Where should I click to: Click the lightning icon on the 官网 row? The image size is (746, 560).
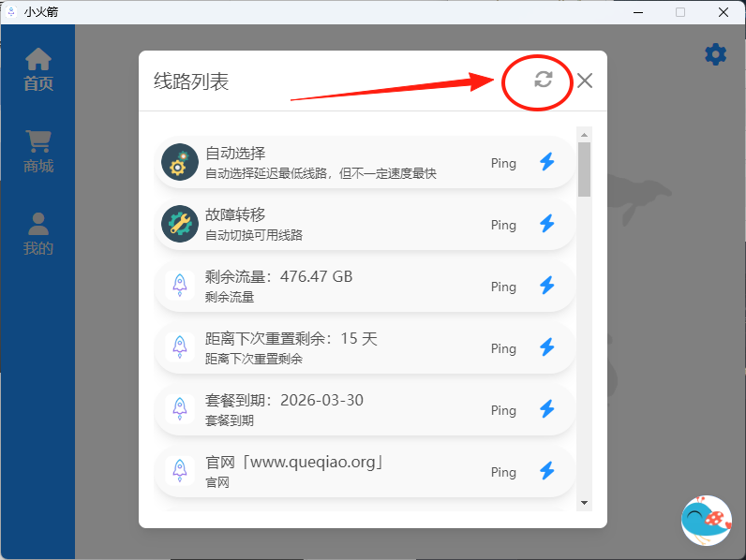(x=547, y=471)
